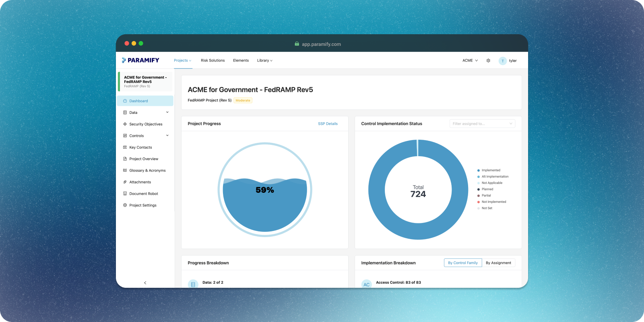Toggle Planned legend item
Screen dimensions: 644x322
tap(485, 189)
